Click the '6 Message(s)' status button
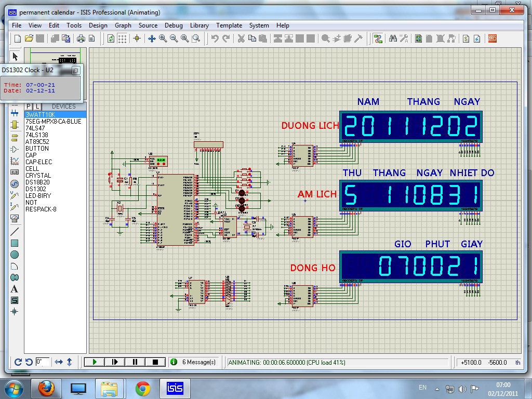 (x=193, y=362)
